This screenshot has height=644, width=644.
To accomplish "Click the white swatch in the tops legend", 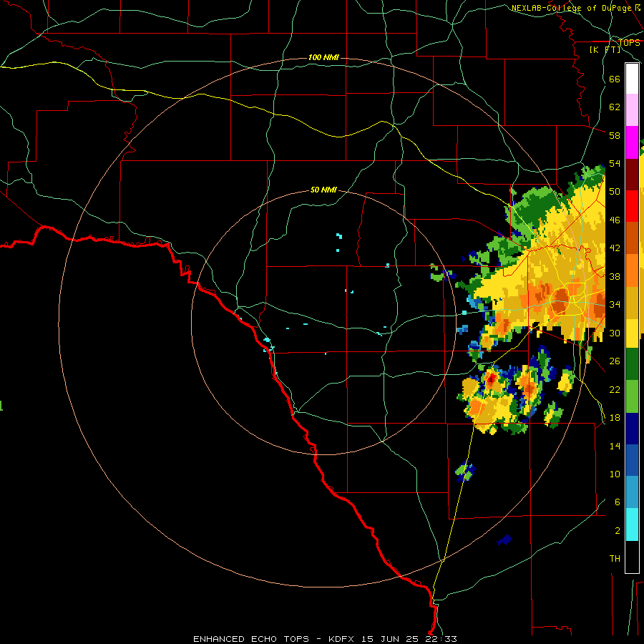I will tap(632, 79).
